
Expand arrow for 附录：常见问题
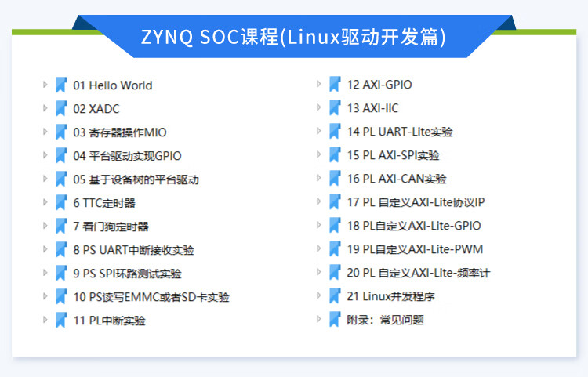(x=319, y=319)
